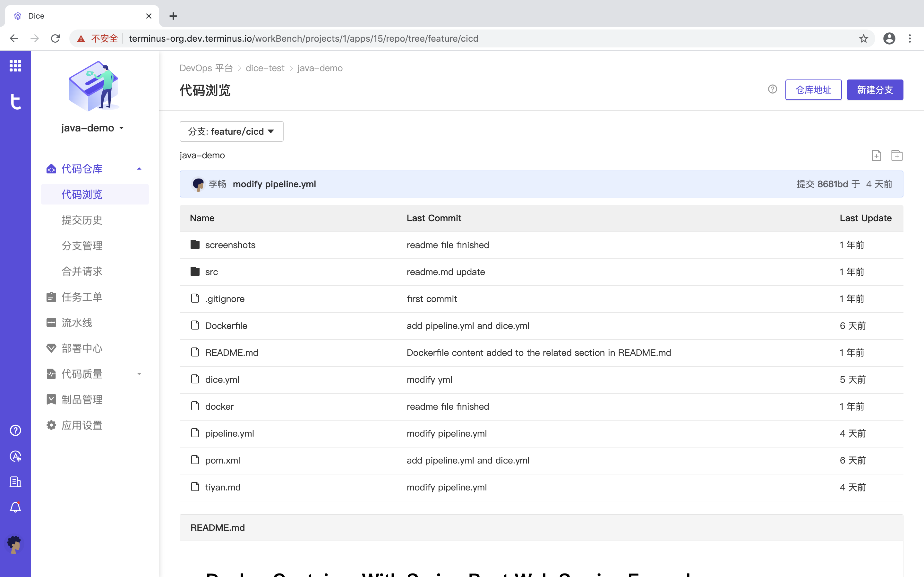Open the notification bell with red badge

pos(15,507)
